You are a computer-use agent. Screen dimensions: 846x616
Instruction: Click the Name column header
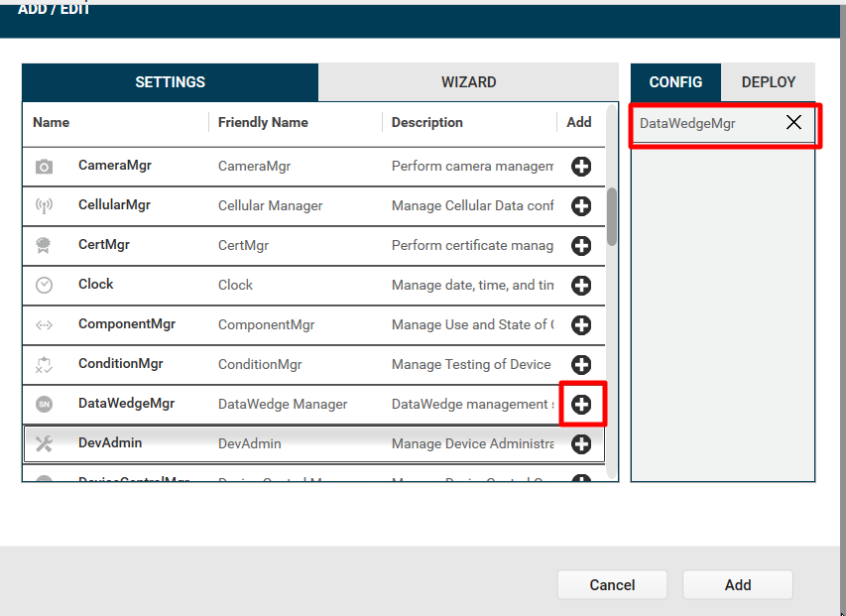pyautogui.click(x=52, y=122)
